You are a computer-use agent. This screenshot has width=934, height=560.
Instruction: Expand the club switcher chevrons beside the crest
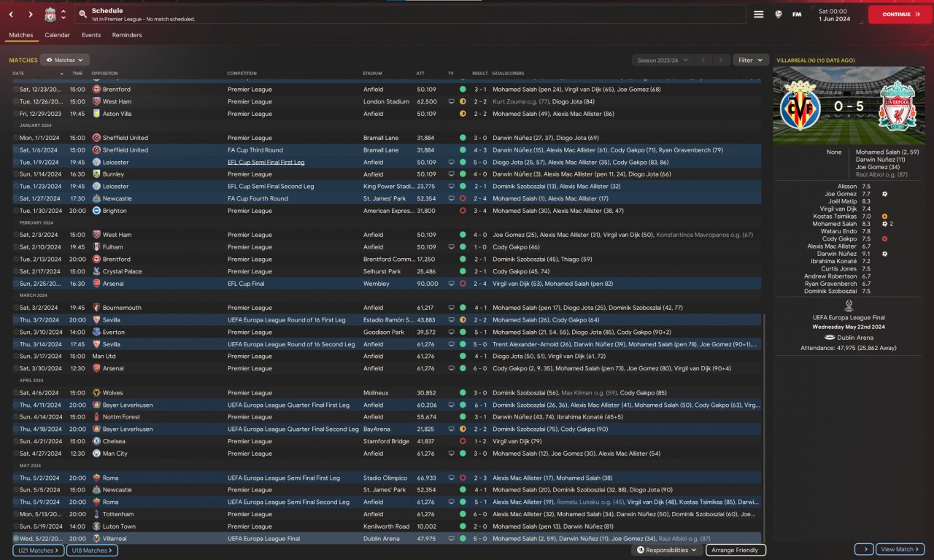click(63, 15)
